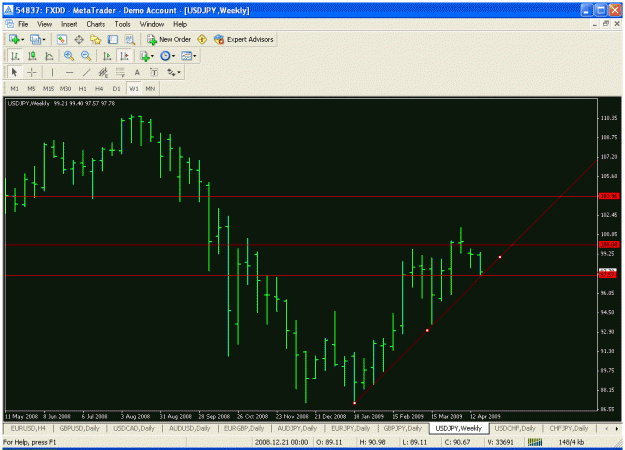This screenshot has height=450, width=625.
Task: Open the Data Window crosshair-target icon
Action: (79, 39)
